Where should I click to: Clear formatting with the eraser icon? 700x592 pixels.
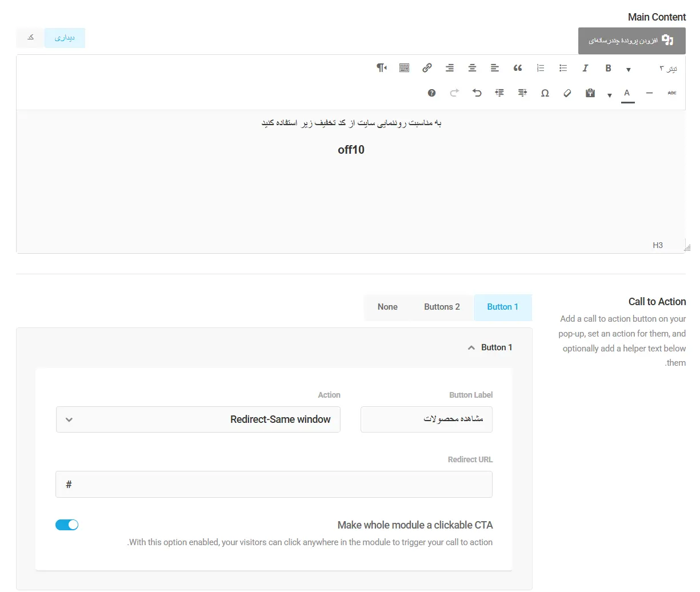tap(567, 93)
